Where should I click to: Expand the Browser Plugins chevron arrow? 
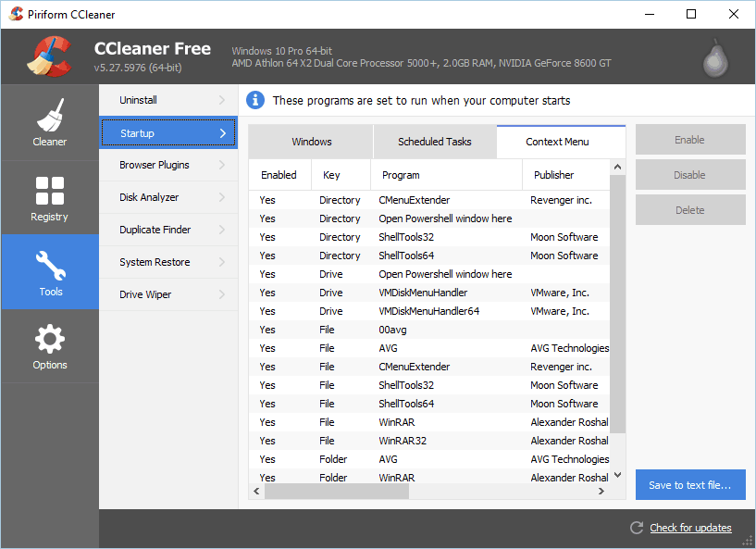pyautogui.click(x=222, y=165)
